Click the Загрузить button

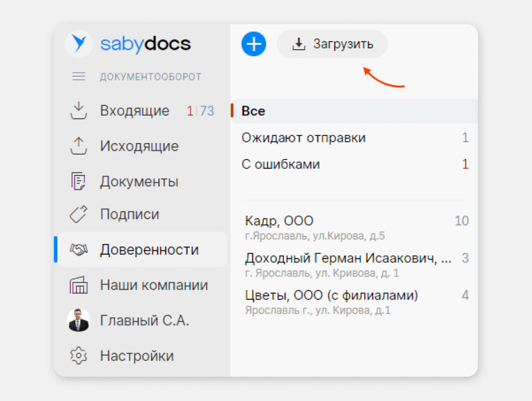[x=332, y=43]
